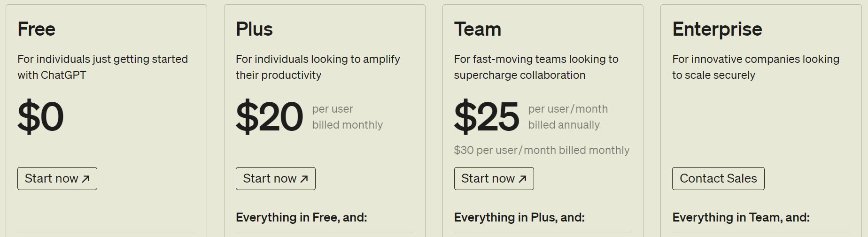
Task: Select the Team plan heading
Action: click(478, 29)
